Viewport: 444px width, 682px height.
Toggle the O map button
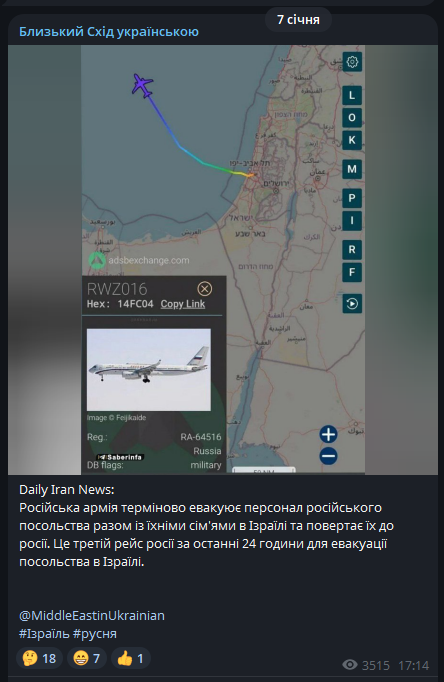click(x=352, y=117)
